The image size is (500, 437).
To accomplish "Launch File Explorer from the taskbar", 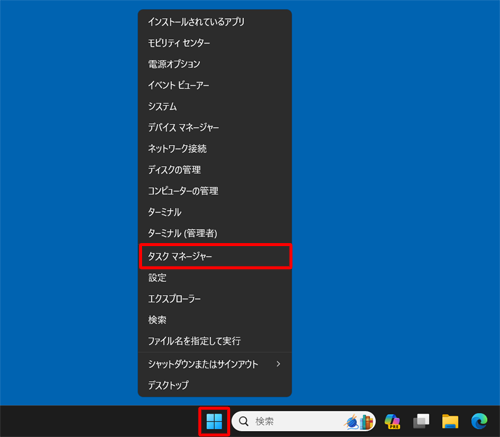I will [x=450, y=421].
